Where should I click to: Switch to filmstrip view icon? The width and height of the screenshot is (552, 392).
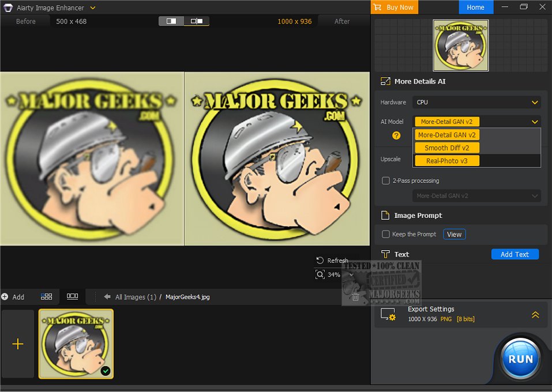click(x=73, y=296)
